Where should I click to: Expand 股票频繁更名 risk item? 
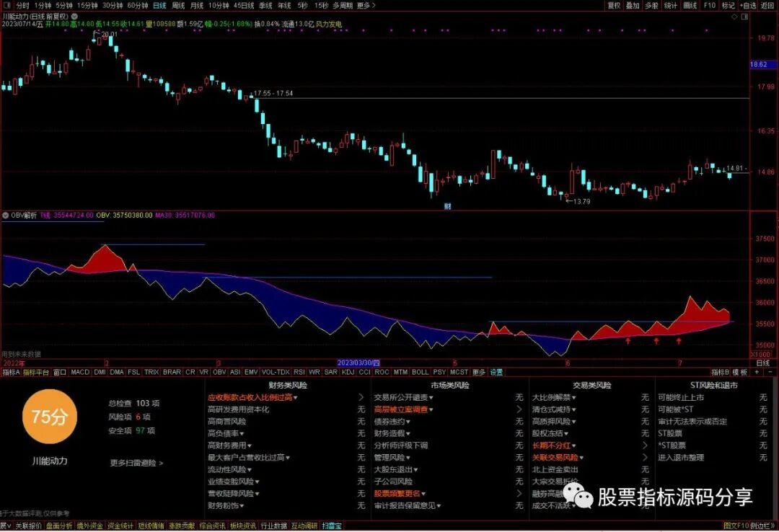point(400,493)
